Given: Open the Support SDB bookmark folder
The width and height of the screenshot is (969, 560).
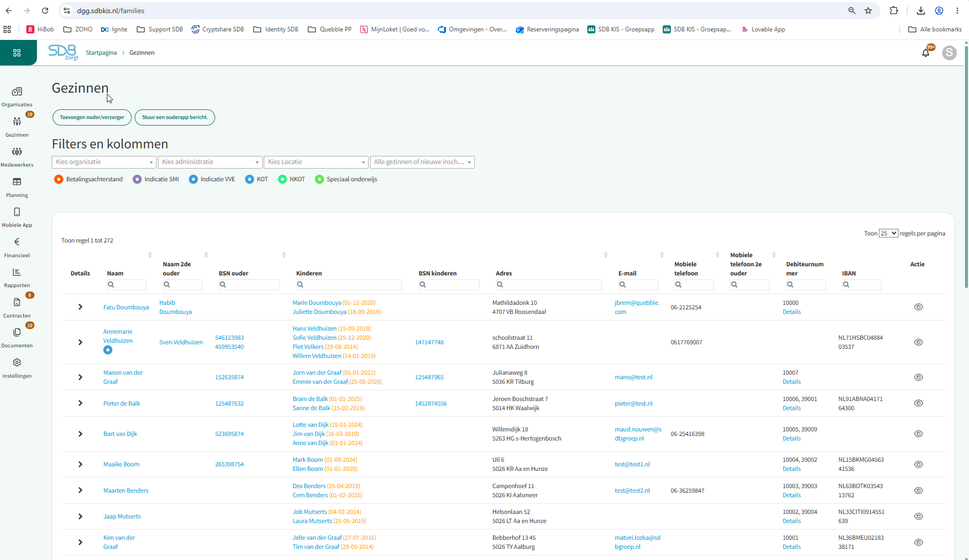Looking at the screenshot, I should (x=160, y=29).
